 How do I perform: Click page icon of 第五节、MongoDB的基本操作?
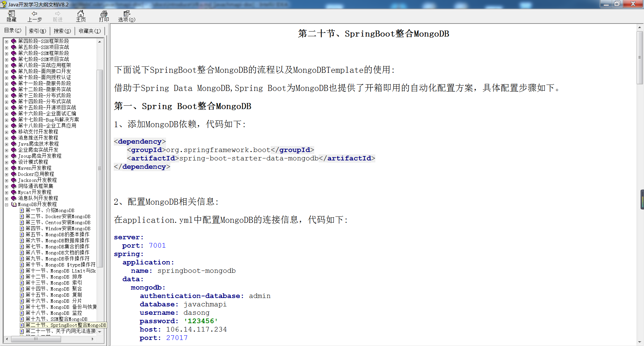pyautogui.click(x=22, y=235)
